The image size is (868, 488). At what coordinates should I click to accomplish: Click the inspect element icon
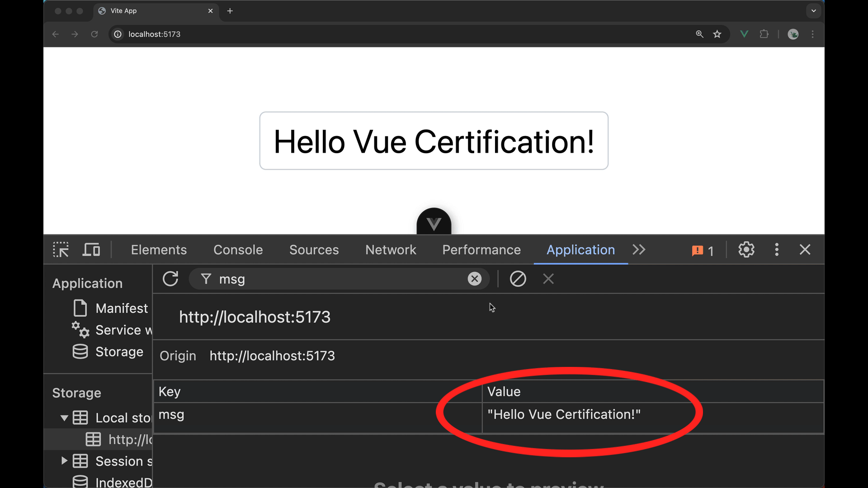pyautogui.click(x=61, y=250)
